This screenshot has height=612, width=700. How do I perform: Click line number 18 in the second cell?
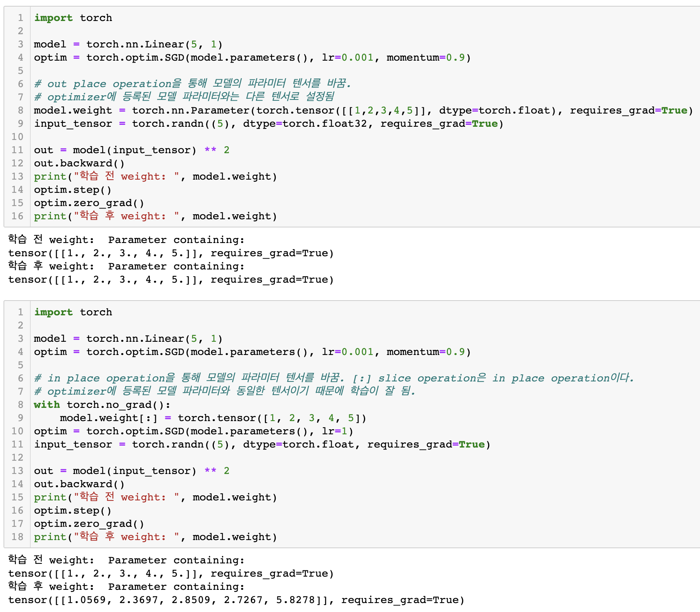tap(17, 537)
